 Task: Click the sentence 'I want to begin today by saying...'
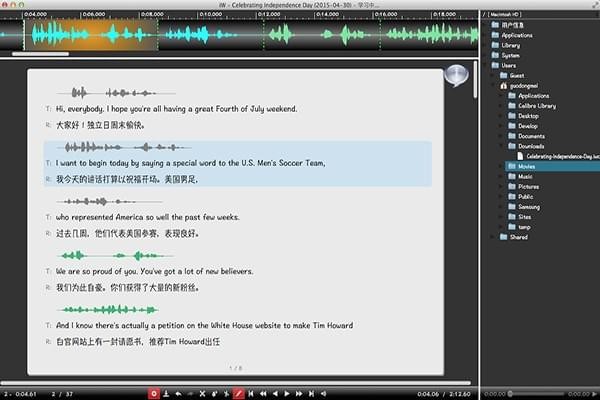click(x=191, y=163)
